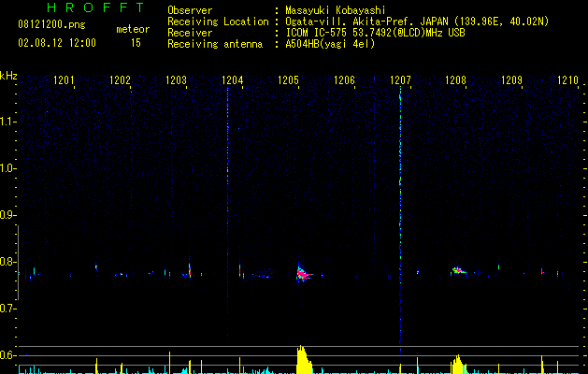This screenshot has height=374, width=588.
Task: Click time marker 1209
Action: pos(512,79)
